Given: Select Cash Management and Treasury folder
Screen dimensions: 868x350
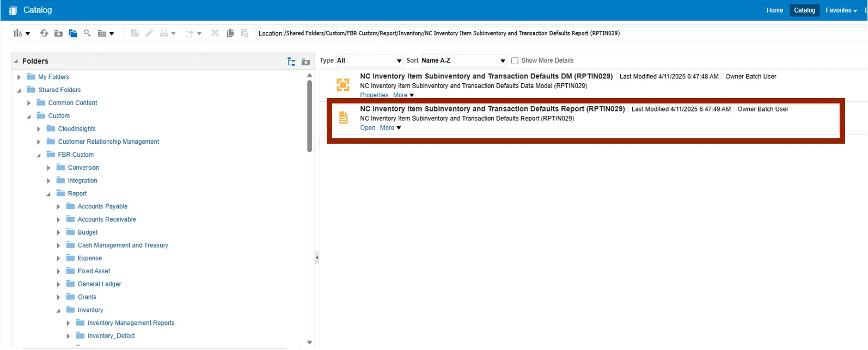Looking at the screenshot, I should tap(123, 245).
